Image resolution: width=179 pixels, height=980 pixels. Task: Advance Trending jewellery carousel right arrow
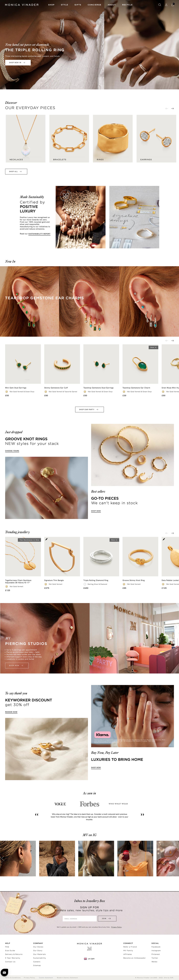pyautogui.click(x=172, y=533)
